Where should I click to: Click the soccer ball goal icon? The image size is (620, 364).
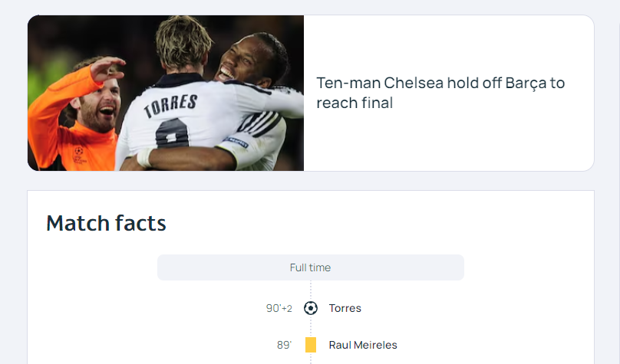tap(311, 308)
